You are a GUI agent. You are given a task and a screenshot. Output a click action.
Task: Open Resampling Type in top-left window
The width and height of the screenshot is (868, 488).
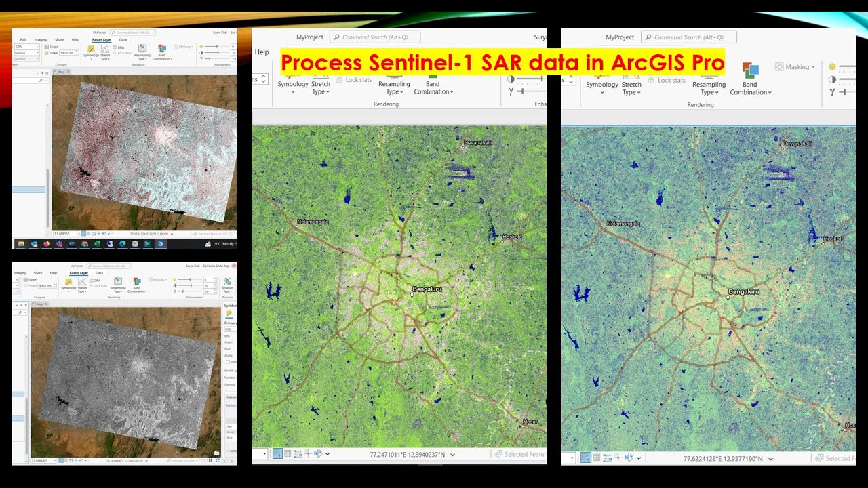tap(142, 52)
